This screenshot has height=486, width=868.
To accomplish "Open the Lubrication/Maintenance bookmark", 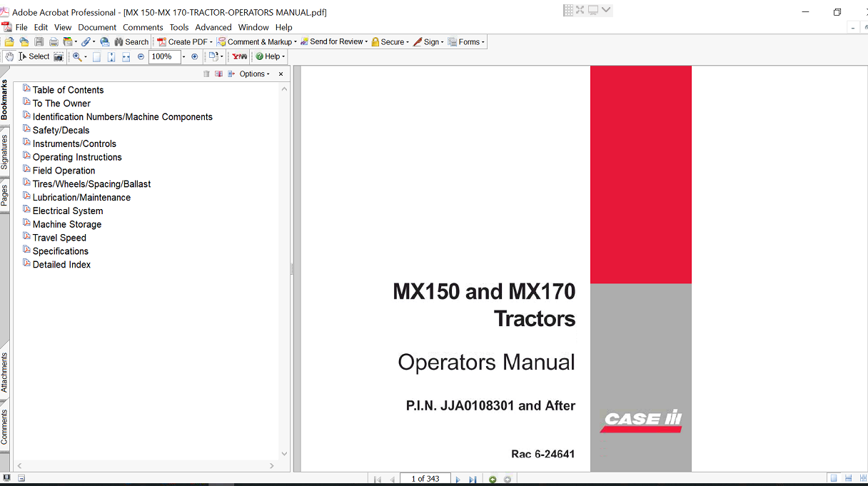I will click(x=81, y=198).
